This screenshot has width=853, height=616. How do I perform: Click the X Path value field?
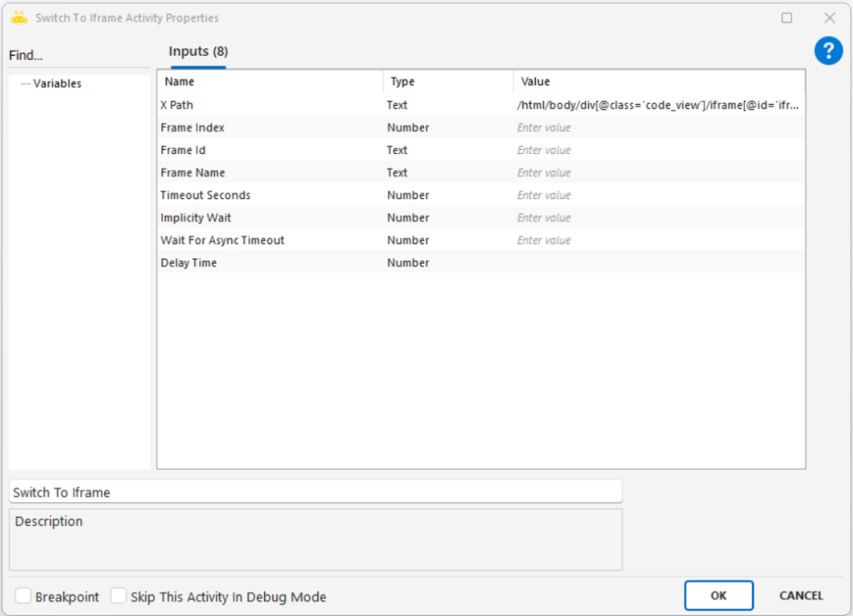pyautogui.click(x=658, y=106)
